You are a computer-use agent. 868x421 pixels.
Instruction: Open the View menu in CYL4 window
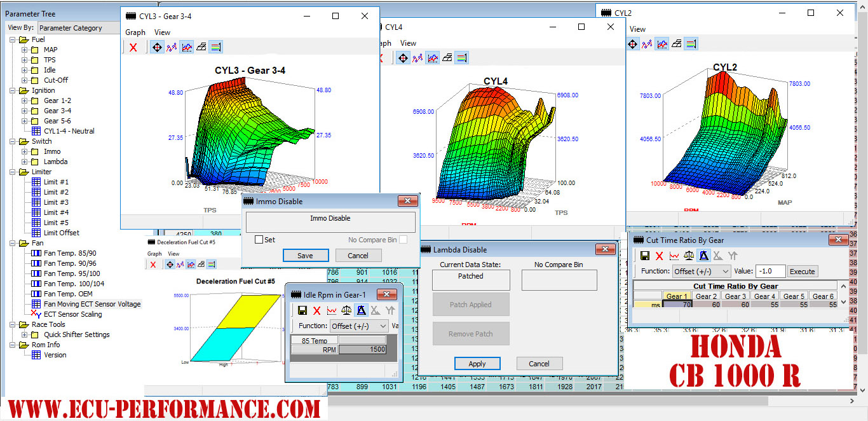tap(409, 43)
